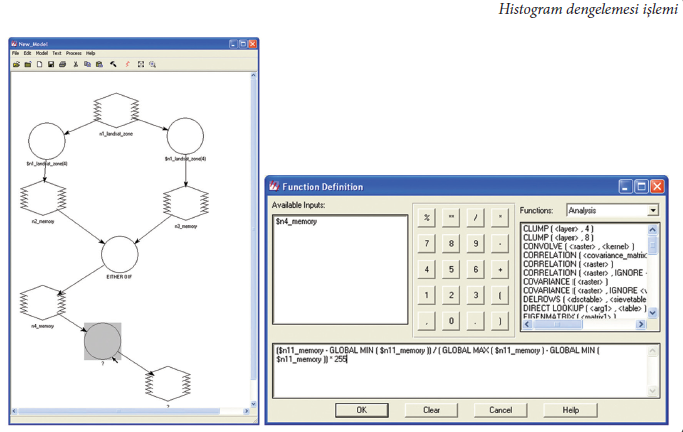Viewport: 683px width, 432px height.
Task: Click the zoom magnifier toolbar icon
Action: coord(152,64)
